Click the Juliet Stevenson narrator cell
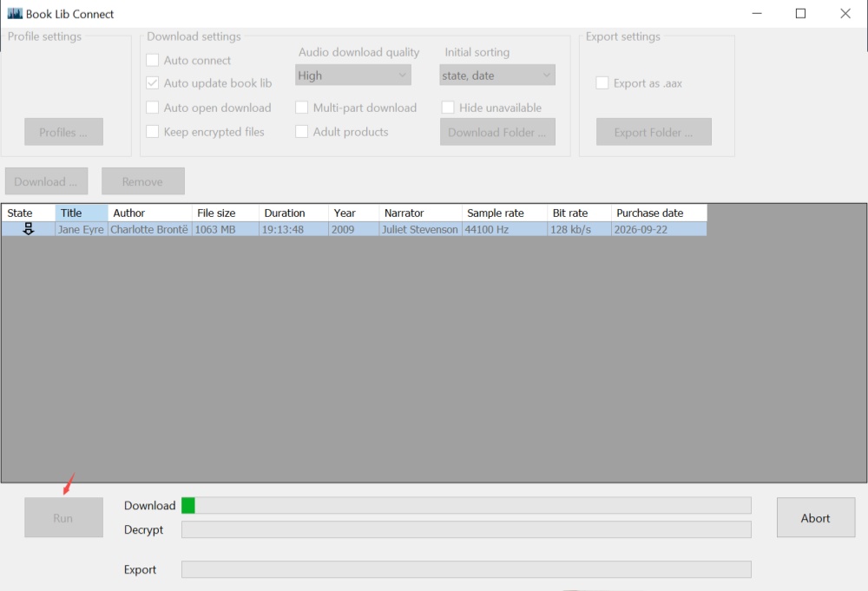Screen dimensions: 868x591 click(x=421, y=229)
